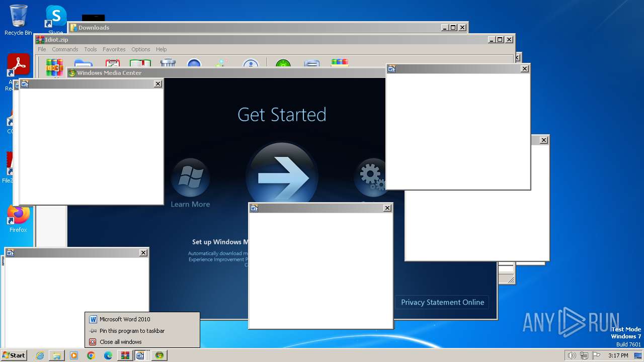The image size is (644, 362).
Task: Close the Downloads window
Action: (x=462, y=28)
